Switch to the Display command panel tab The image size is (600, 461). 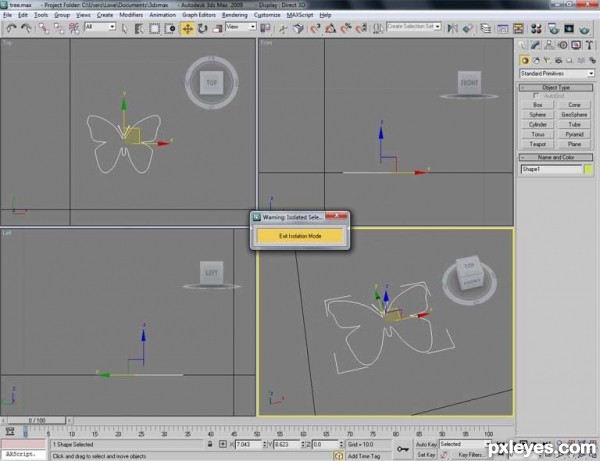[x=576, y=45]
